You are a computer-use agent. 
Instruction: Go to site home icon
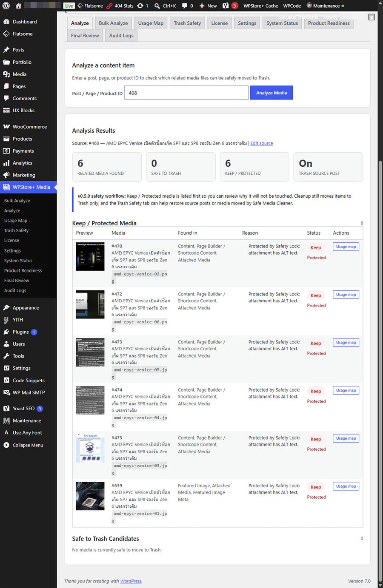(18, 6)
